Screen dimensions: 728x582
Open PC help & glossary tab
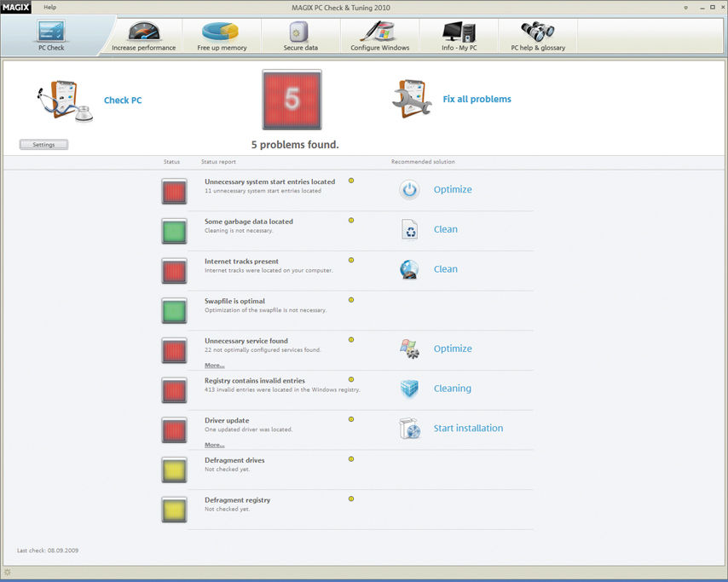pyautogui.click(x=538, y=36)
